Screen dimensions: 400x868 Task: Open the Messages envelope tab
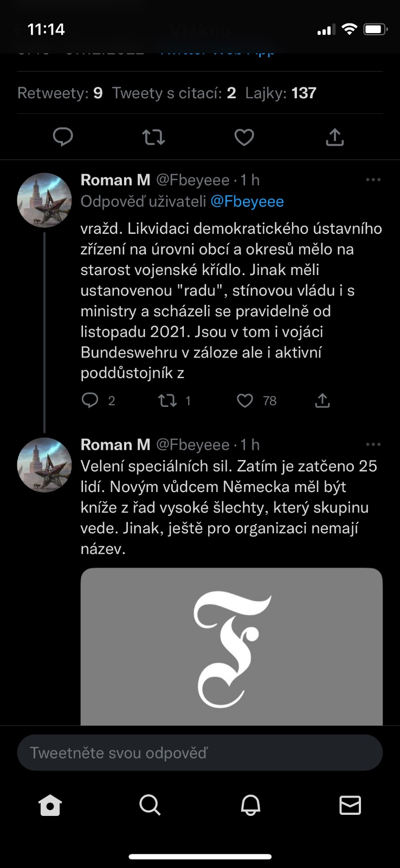point(350,805)
